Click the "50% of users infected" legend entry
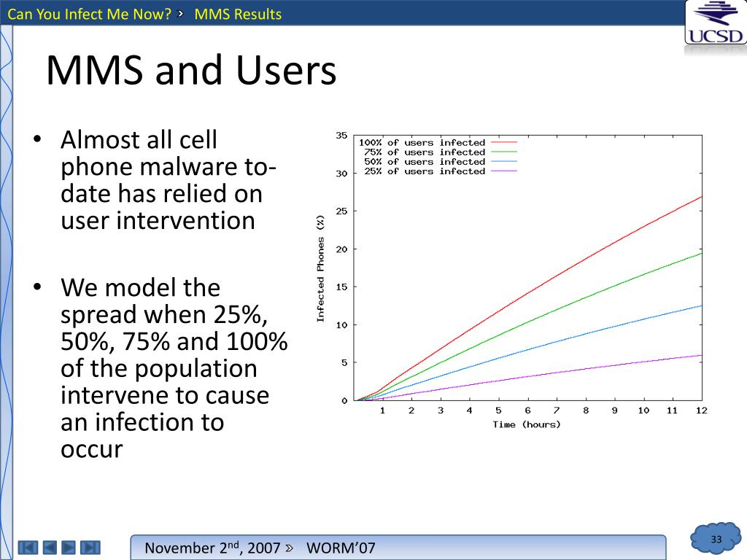Viewport: 747px width, 560px height. 425,161
